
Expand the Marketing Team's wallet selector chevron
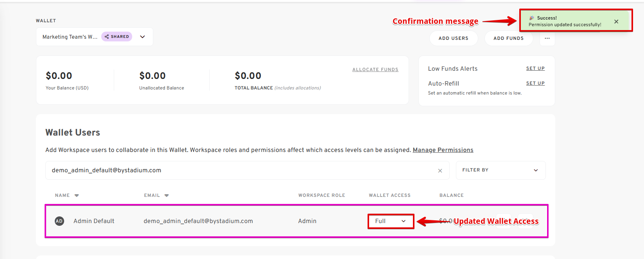143,37
